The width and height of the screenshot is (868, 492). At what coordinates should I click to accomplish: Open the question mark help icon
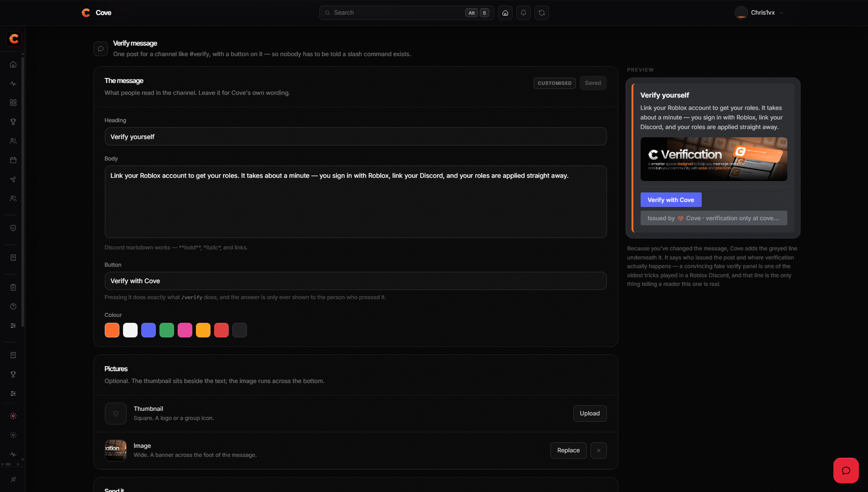point(13,306)
